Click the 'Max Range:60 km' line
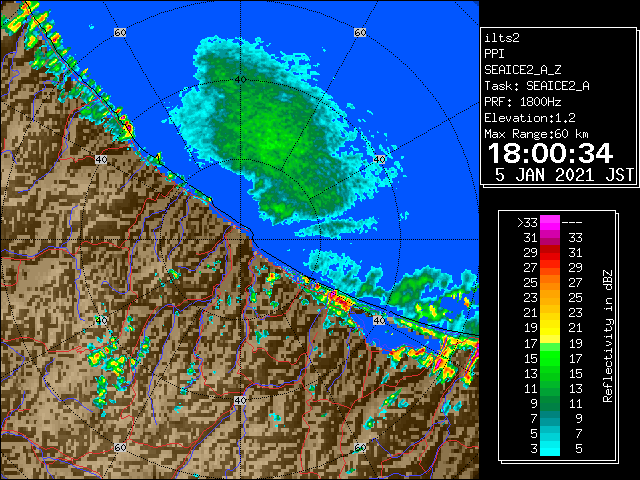This screenshot has height=480, width=640. click(x=536, y=134)
